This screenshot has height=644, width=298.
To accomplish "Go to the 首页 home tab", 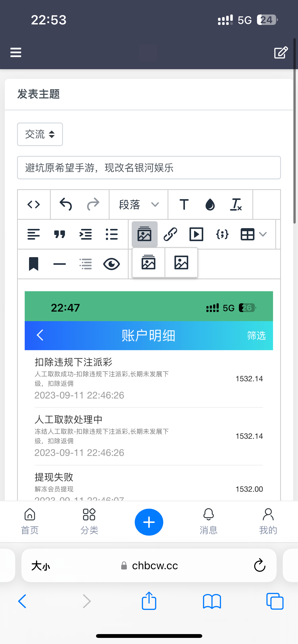I will 30,521.
